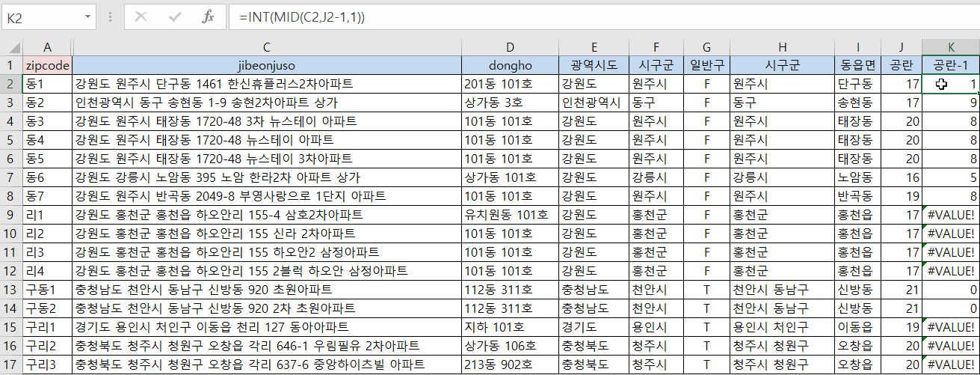The image size is (980, 375).
Task: Click the dongho cell 201동 101호
Action: pyautogui.click(x=510, y=84)
